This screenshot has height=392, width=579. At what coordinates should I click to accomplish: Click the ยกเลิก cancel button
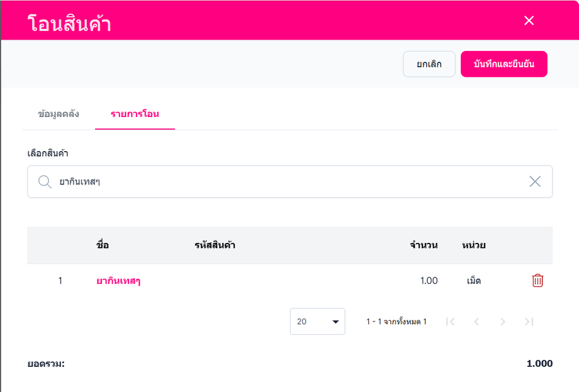point(429,64)
